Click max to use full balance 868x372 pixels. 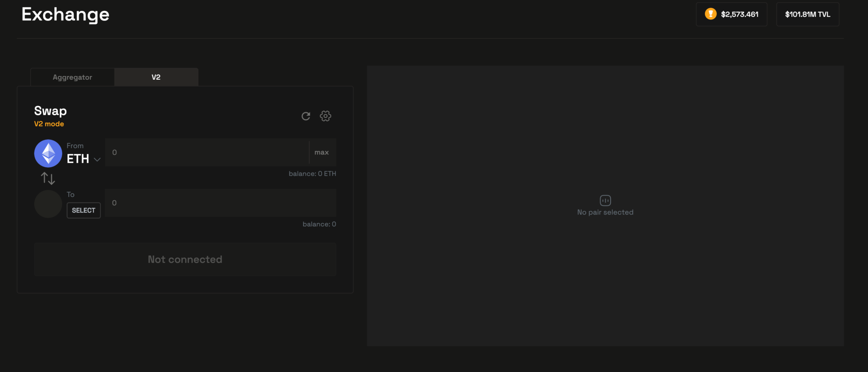[322, 152]
